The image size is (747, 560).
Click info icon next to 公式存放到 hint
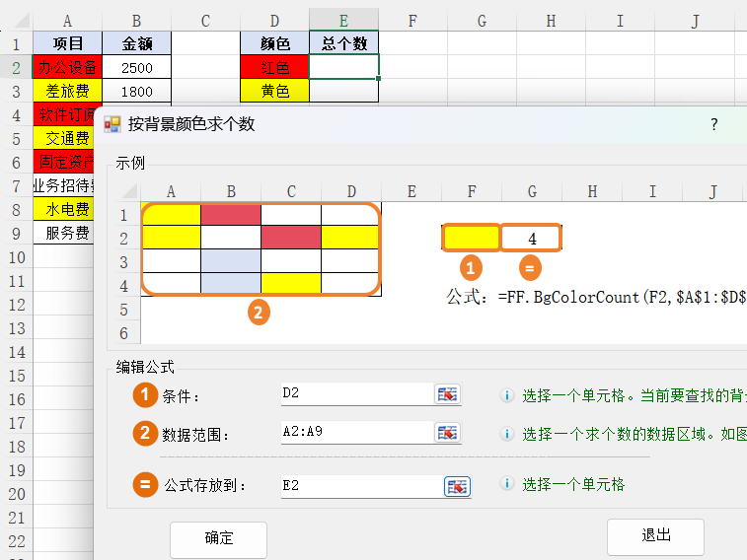coord(507,484)
